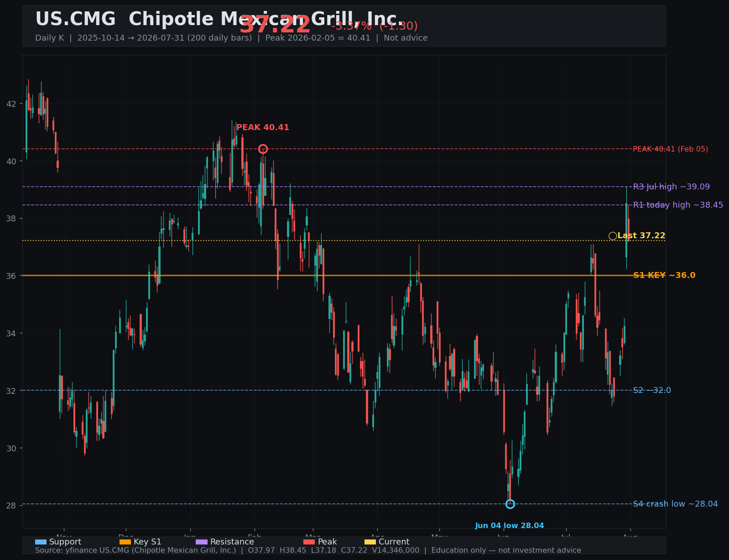Click the y-axis tick label 40
This screenshot has width=729, height=560.
[11, 161]
